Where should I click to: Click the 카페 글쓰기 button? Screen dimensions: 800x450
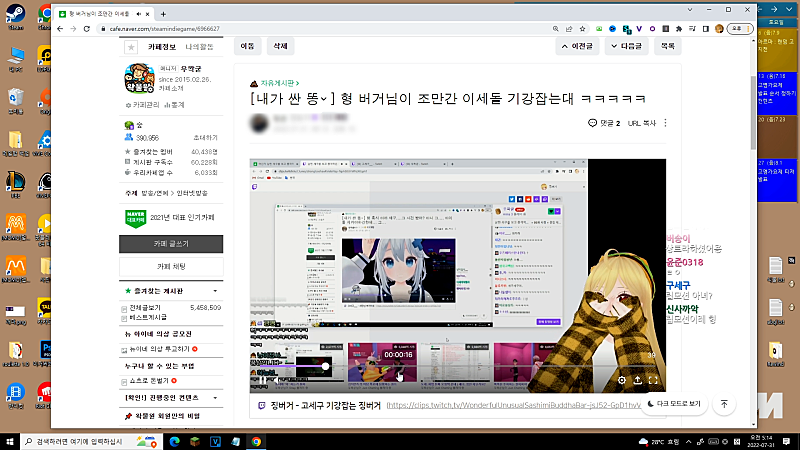(x=170, y=244)
